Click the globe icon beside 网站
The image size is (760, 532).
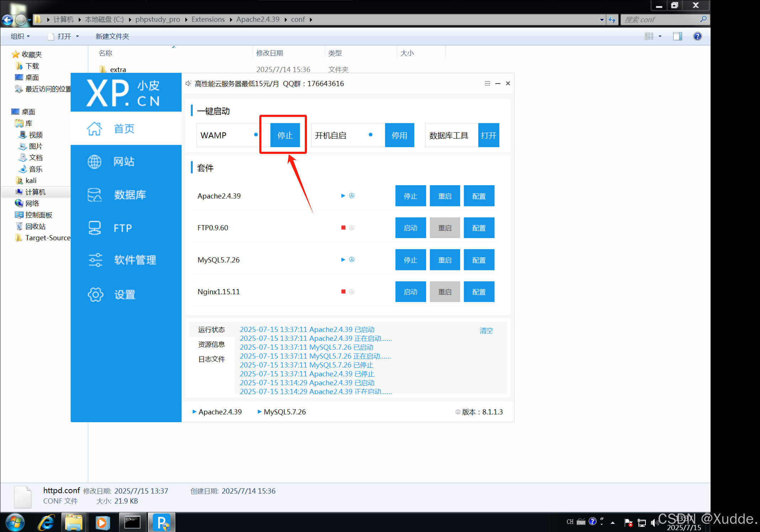pyautogui.click(x=95, y=162)
